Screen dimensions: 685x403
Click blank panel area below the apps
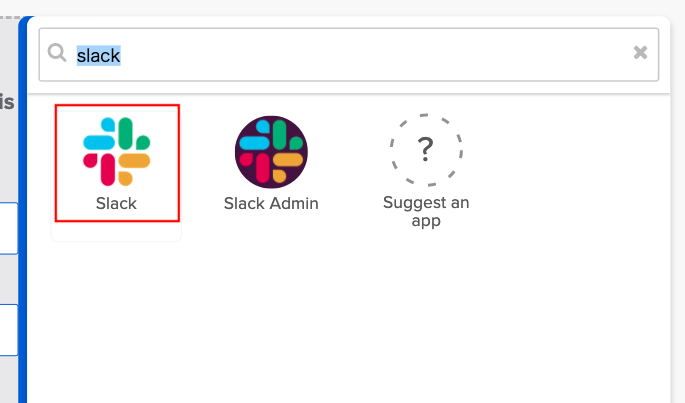(x=350, y=320)
